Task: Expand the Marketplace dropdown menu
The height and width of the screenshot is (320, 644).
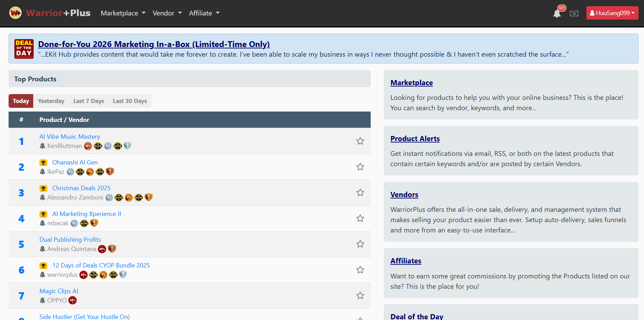Action: coord(123,13)
